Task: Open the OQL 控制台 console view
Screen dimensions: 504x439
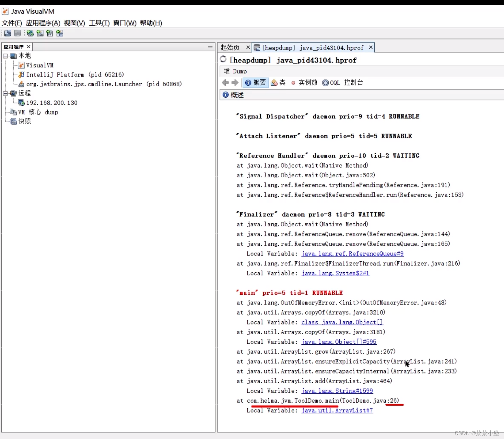Action: (x=343, y=83)
